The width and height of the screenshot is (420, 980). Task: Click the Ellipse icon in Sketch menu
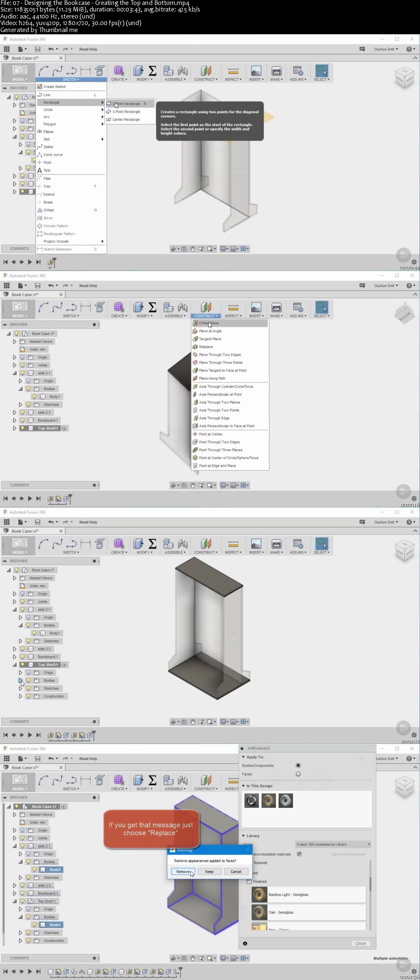point(40,131)
